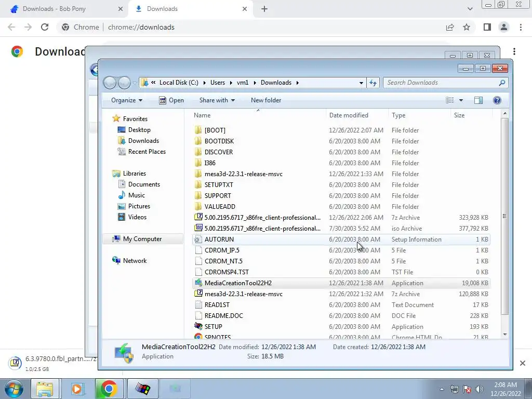The image size is (532, 399).
Task: Click the Chrome share page icon
Action: tap(450, 27)
